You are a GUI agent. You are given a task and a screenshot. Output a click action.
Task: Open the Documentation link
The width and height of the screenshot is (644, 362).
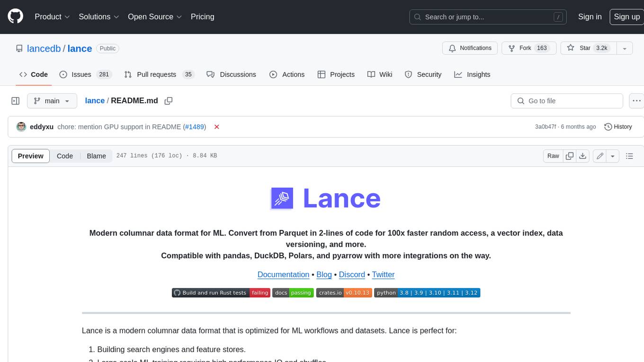pos(283,275)
